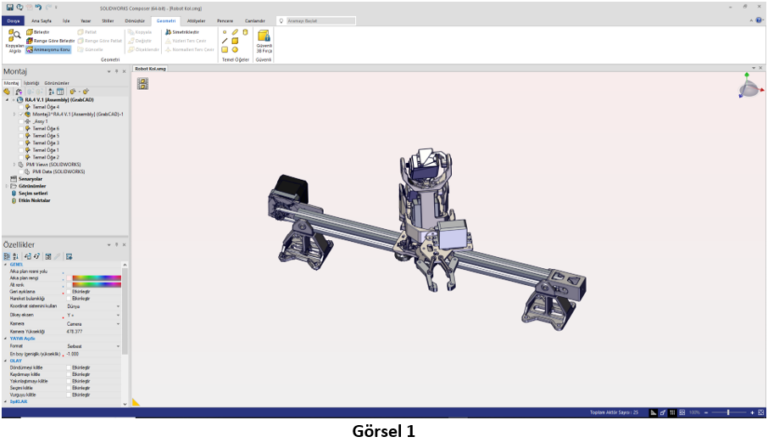Click the 3D orientation cube in the viewport
The height and width of the screenshot is (448, 768).
[748, 89]
